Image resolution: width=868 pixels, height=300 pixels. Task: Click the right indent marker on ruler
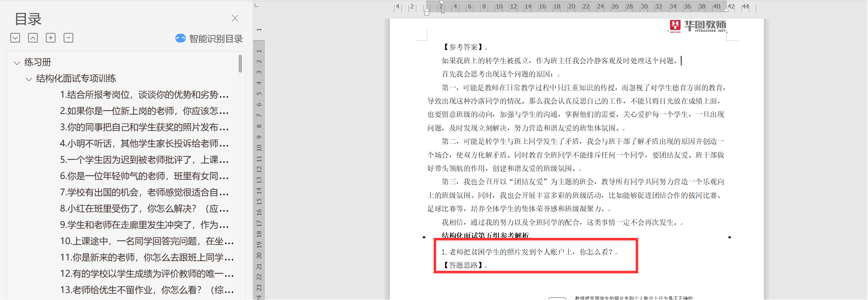pyautogui.click(x=726, y=10)
